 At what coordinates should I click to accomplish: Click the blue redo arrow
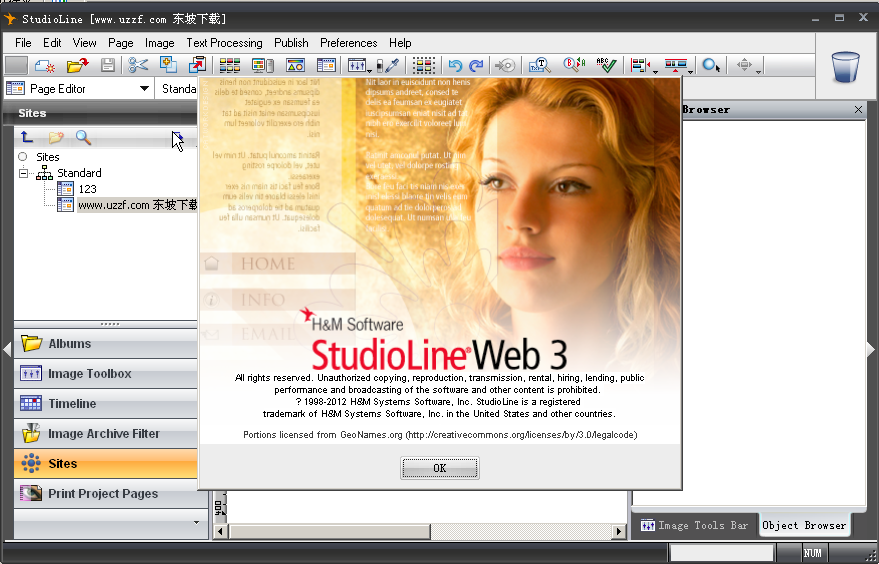pyautogui.click(x=476, y=66)
